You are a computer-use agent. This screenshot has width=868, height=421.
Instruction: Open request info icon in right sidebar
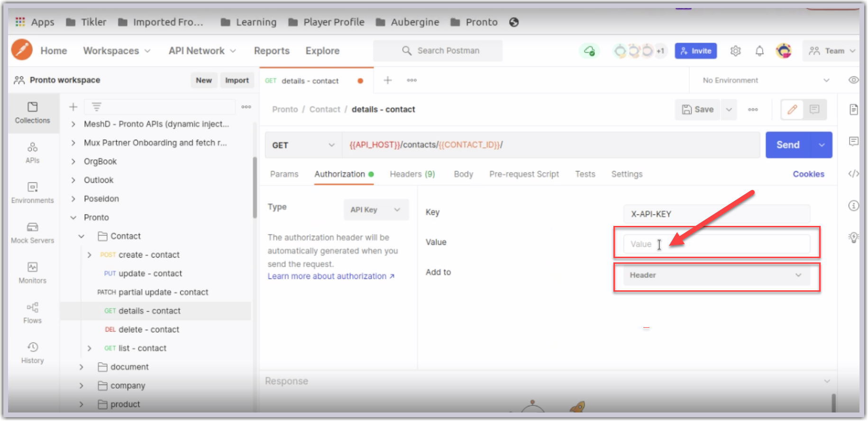coord(853,206)
